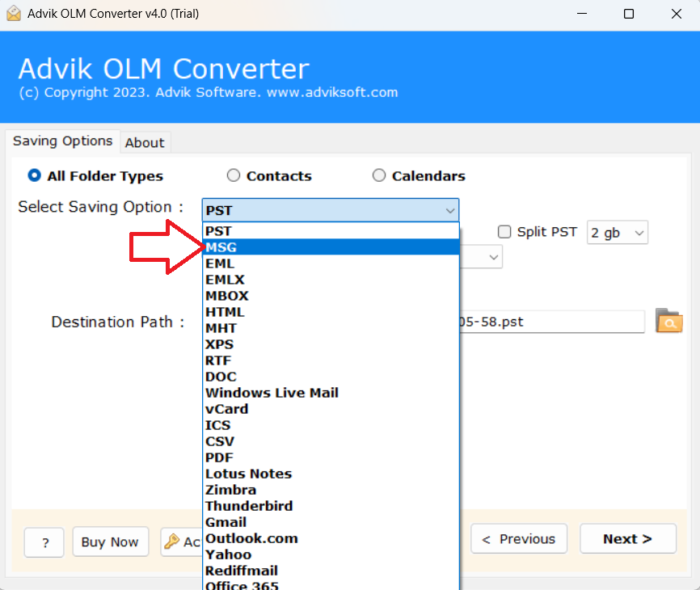Click the Buy Now button
Image resolution: width=700 pixels, height=590 pixels.
click(x=110, y=542)
